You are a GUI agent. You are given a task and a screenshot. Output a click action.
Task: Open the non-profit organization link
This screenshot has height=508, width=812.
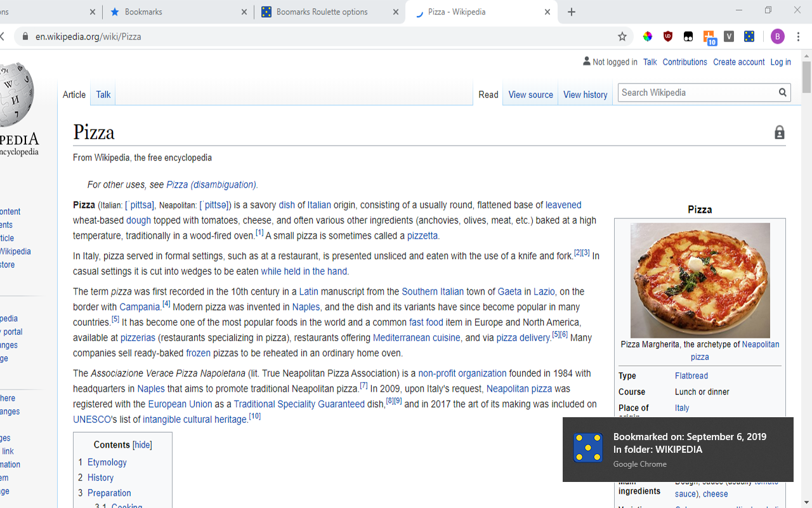click(462, 373)
